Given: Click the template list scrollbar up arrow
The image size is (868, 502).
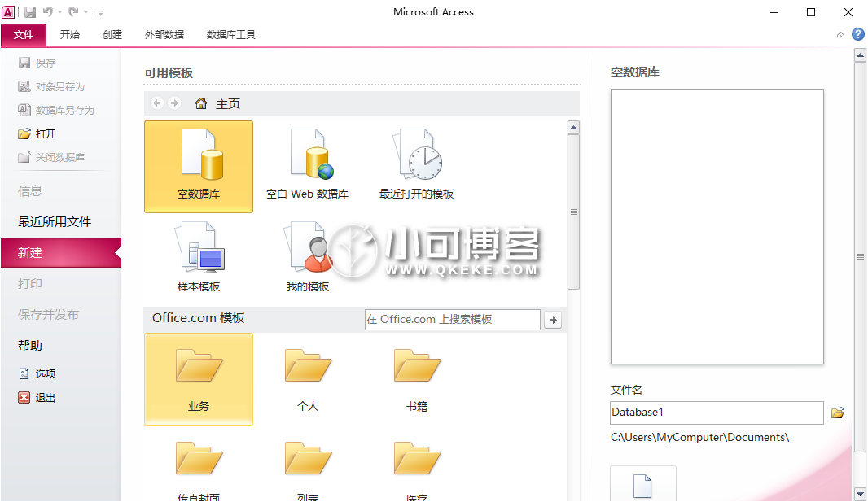Looking at the screenshot, I should pos(573,128).
